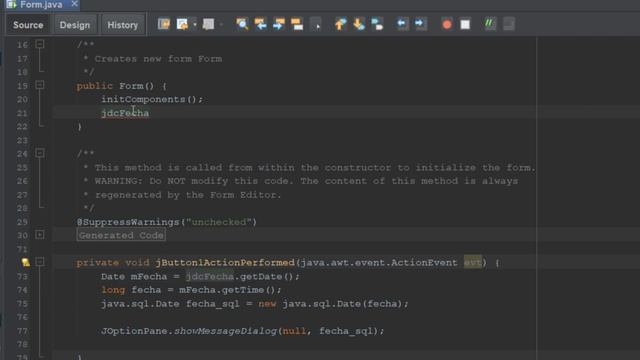
Task: Click highlighted jdcFecha on line 73
Action: pos(210,276)
